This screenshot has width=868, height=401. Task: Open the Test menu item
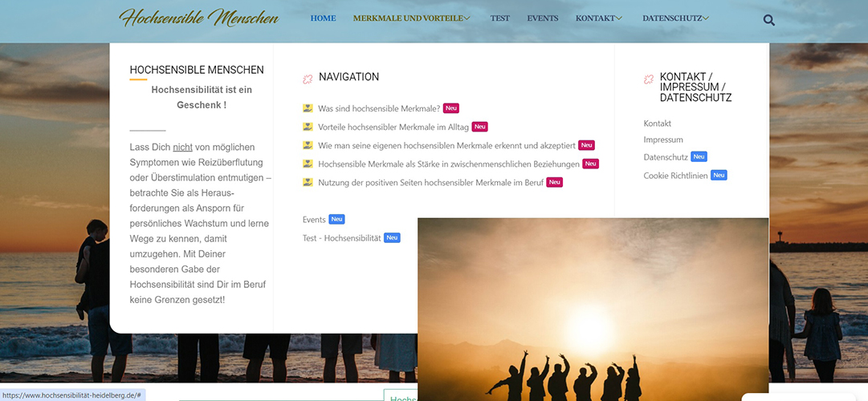[x=500, y=18]
